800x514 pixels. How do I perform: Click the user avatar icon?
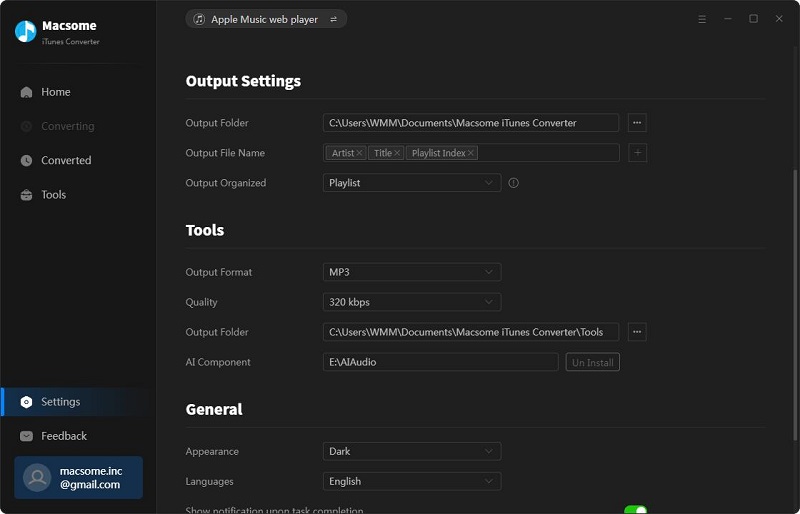(37, 478)
